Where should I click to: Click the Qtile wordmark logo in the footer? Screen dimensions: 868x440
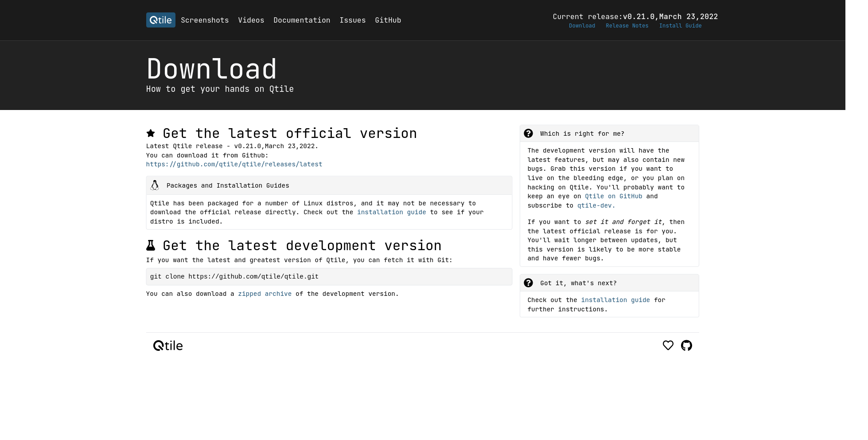coord(168,345)
